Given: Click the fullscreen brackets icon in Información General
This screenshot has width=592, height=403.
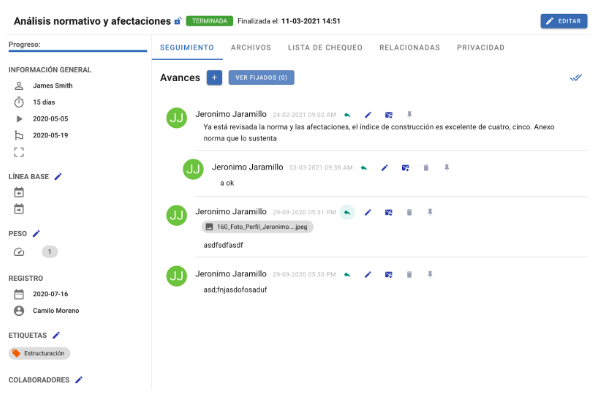Looking at the screenshot, I should [19, 152].
